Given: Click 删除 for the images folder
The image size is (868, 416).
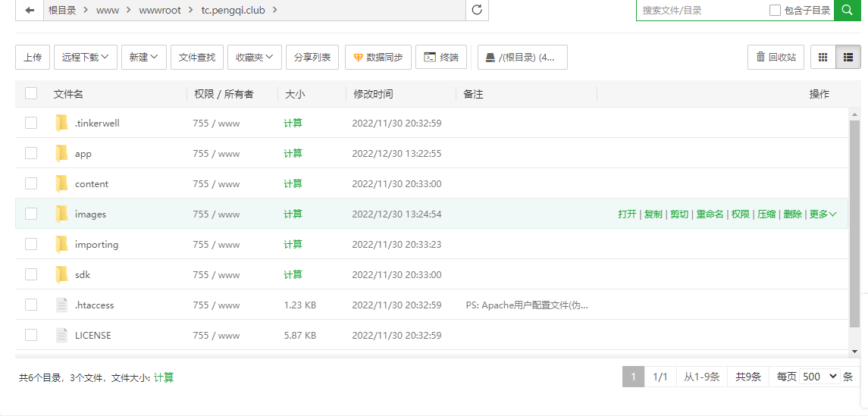Looking at the screenshot, I should (x=793, y=214).
